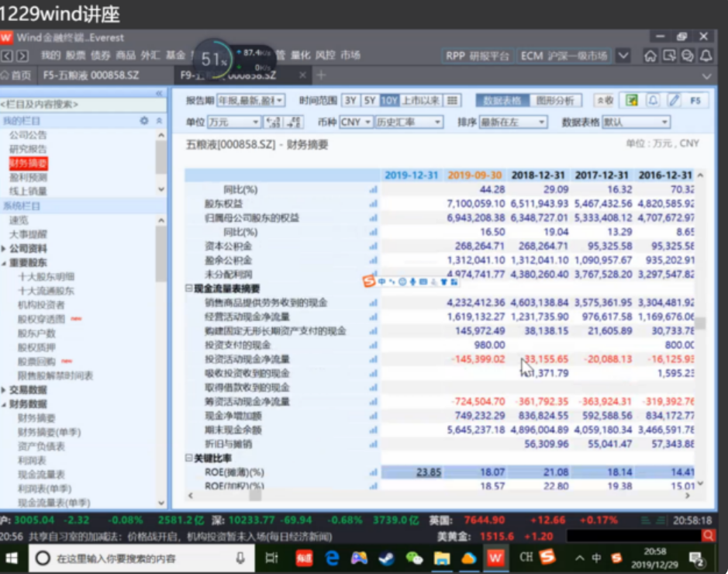
Task: Select 资产负债表 in sidebar
Action: coord(41,446)
